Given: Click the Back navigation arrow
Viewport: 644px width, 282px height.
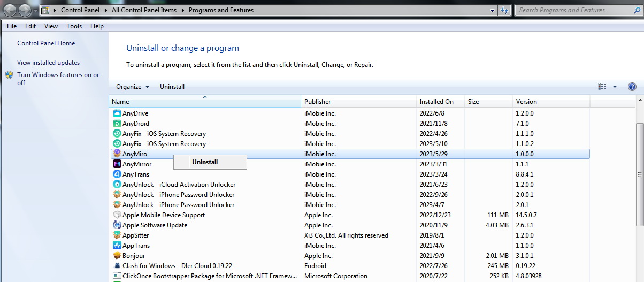Looking at the screenshot, I should [10, 10].
